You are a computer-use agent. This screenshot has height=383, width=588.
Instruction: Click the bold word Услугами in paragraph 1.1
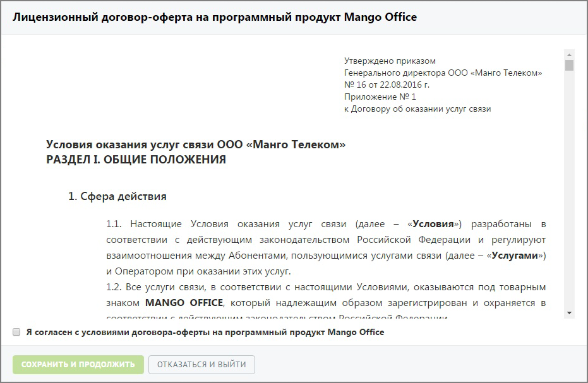[x=515, y=256]
